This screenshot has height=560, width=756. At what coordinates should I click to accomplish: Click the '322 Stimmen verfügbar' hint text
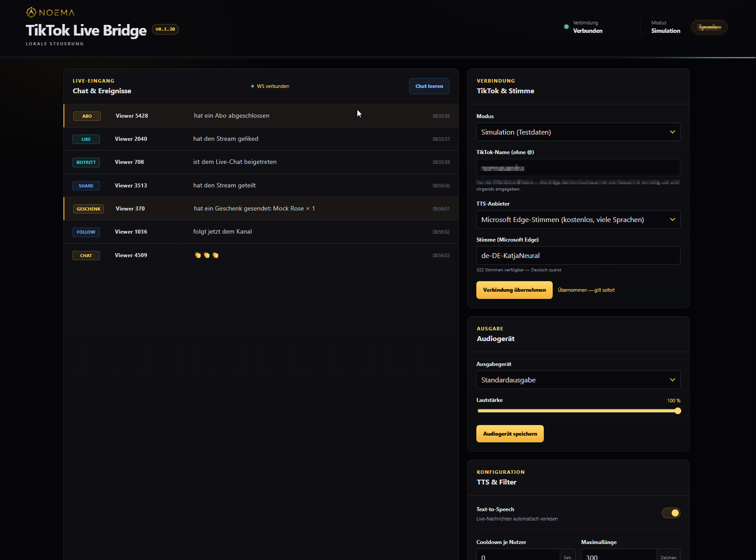point(519,270)
